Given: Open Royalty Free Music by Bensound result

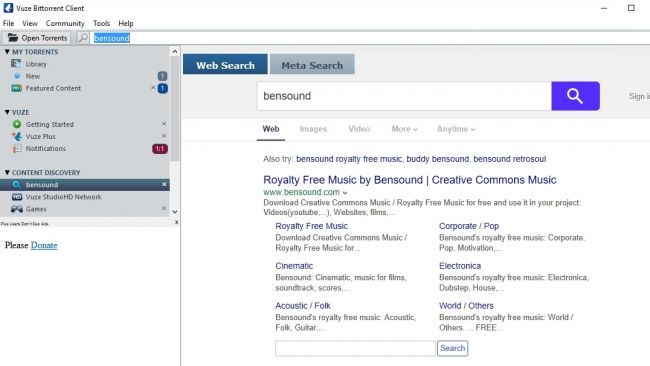Looking at the screenshot, I should (410, 180).
